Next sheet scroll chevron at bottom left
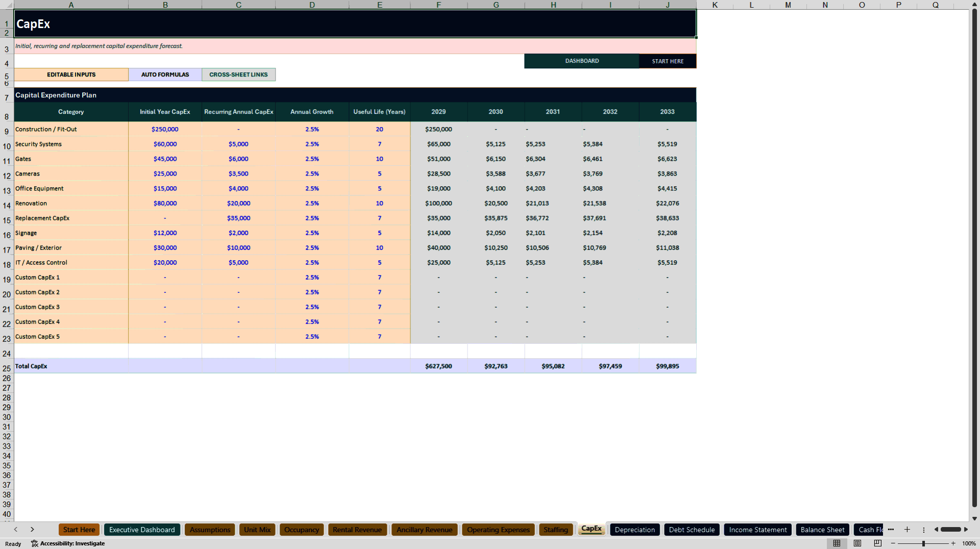 [32, 530]
